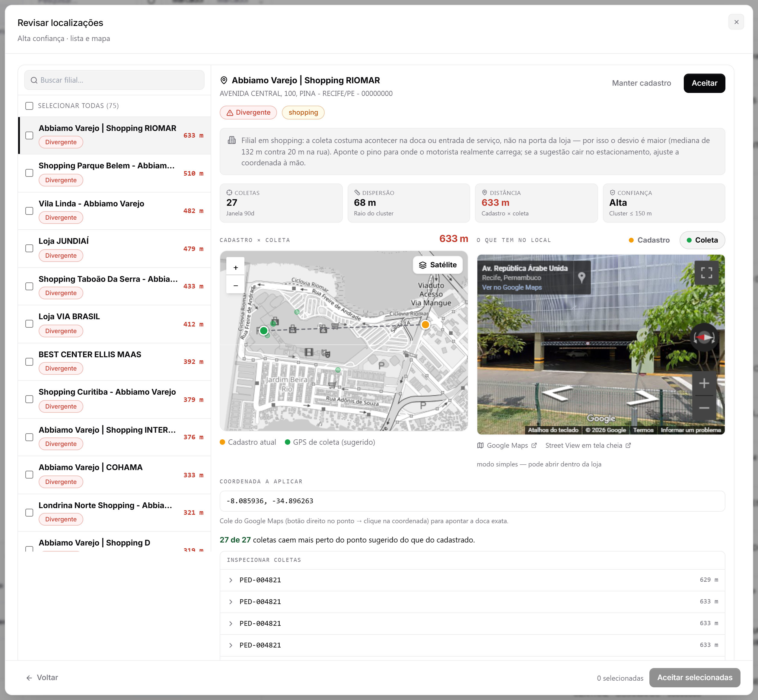Click the search magnifier icon
Viewport: 758px width, 700px height.
(34, 80)
